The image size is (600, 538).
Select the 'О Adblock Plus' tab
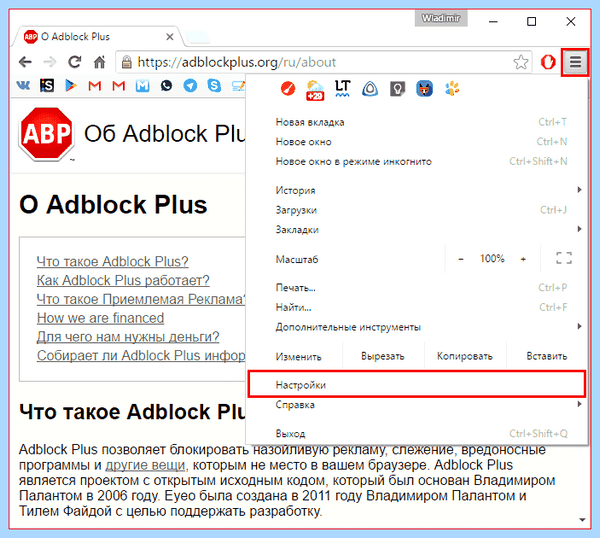coord(98,37)
